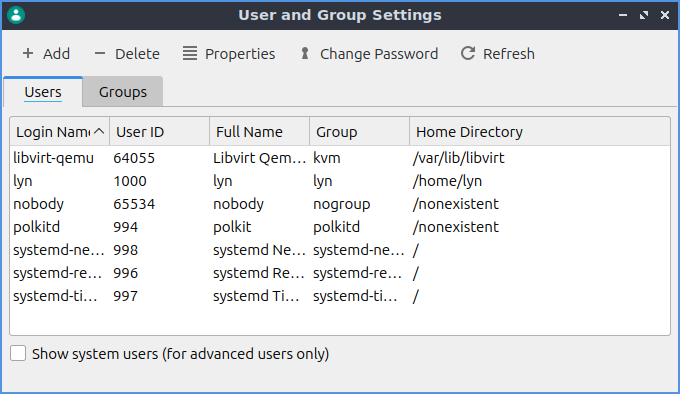Screen dimensions: 680x394
Task: Select the polkitd user row
Action: (340, 227)
